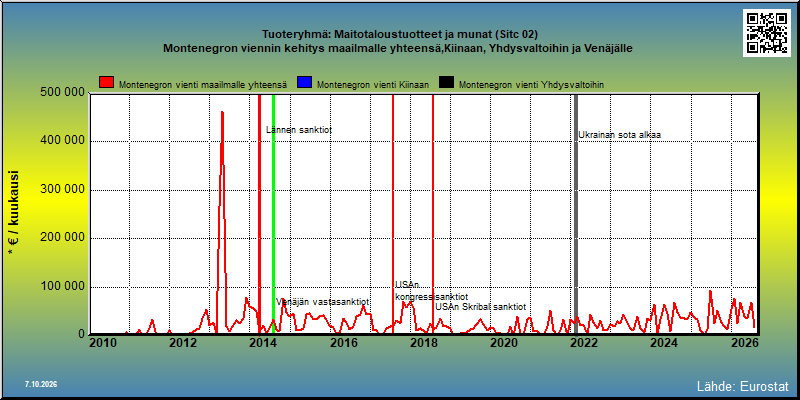Click the x-axis year '2016'
800x400 pixels.
[343, 343]
